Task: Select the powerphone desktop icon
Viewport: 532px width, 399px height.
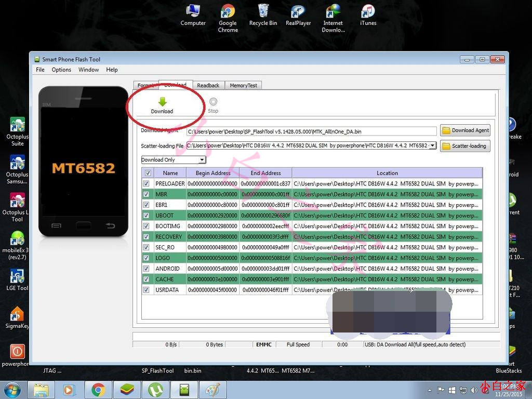Action: click(16, 355)
